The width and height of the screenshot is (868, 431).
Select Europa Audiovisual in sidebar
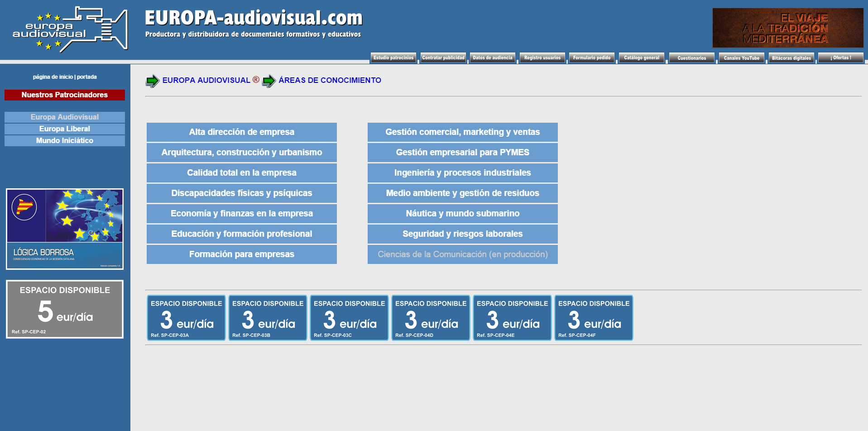tap(65, 117)
